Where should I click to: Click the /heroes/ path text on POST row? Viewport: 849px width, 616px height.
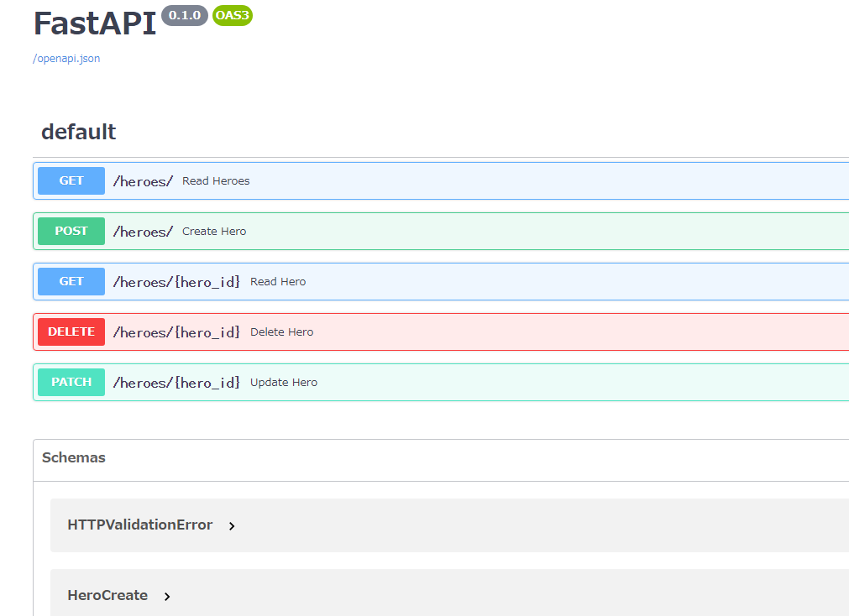(142, 231)
